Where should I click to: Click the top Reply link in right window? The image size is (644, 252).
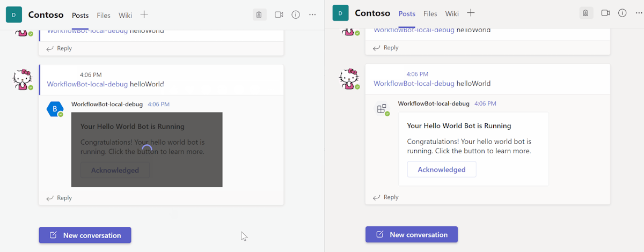tap(386, 48)
